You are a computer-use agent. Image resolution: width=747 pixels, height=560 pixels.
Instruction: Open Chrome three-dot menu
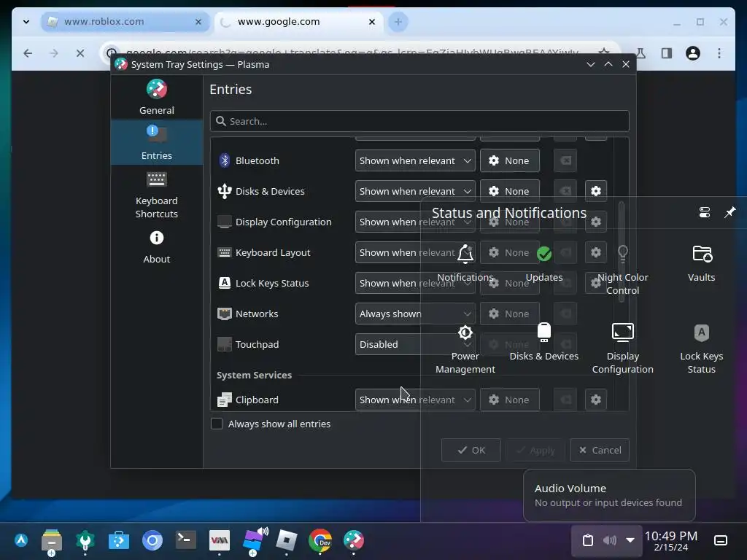719,53
